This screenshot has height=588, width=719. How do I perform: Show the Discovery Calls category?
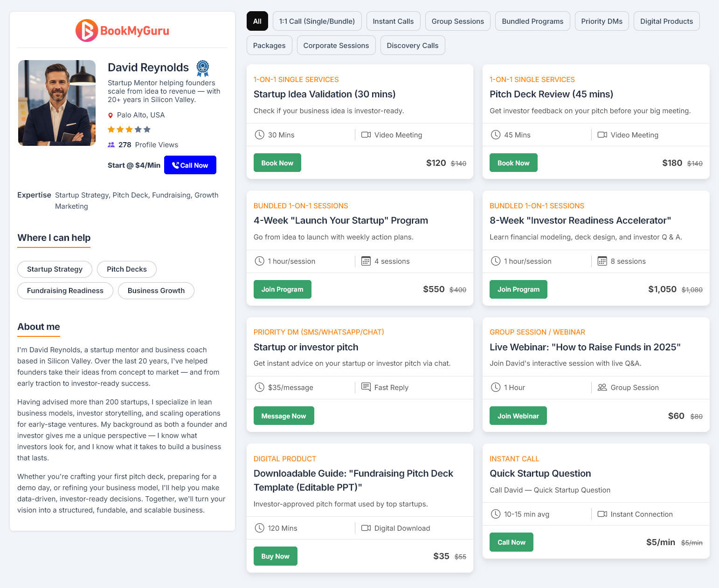click(x=412, y=46)
